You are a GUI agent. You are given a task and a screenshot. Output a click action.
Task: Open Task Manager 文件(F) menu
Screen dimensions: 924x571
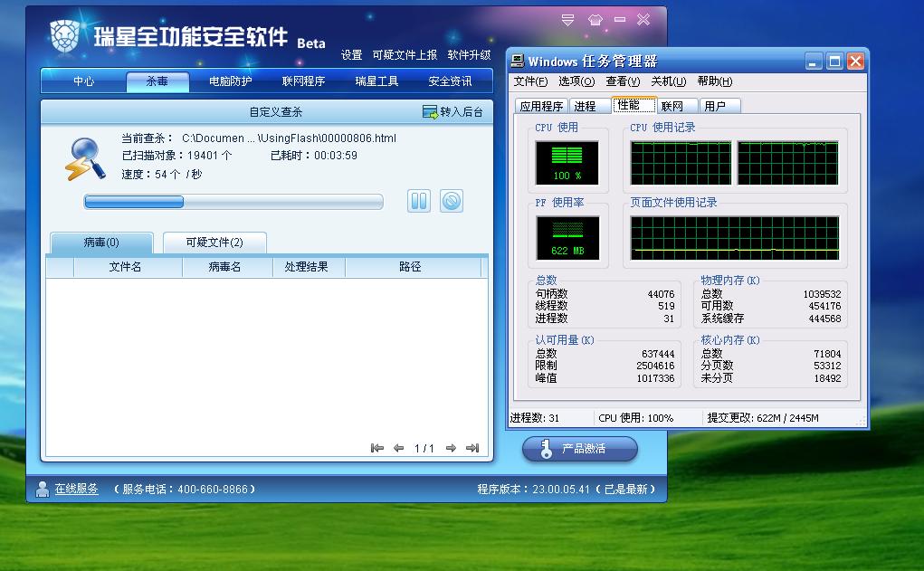530,81
